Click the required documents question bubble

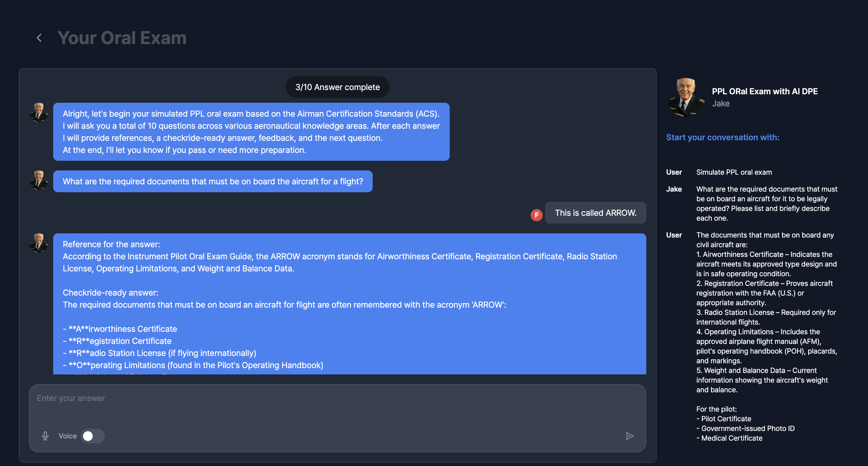213,181
